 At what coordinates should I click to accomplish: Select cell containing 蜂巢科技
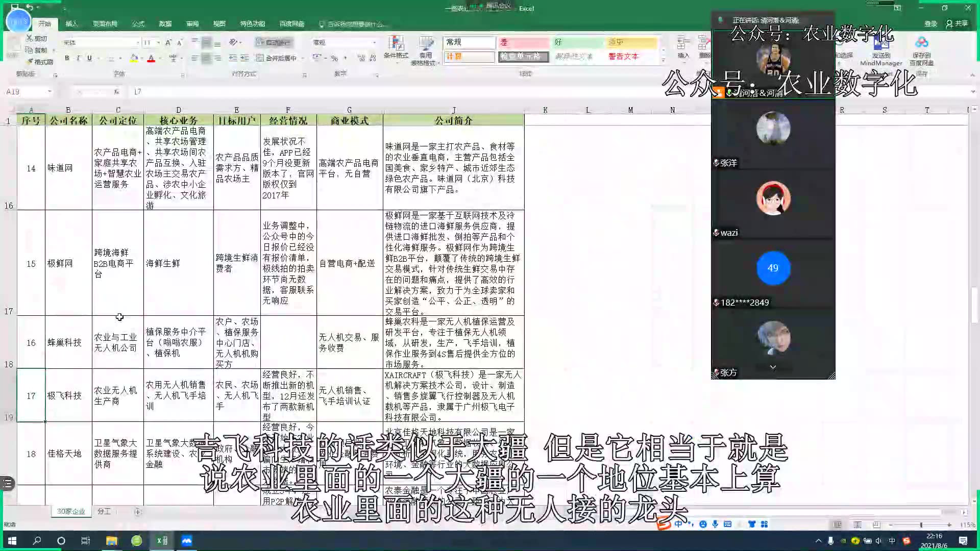click(68, 342)
